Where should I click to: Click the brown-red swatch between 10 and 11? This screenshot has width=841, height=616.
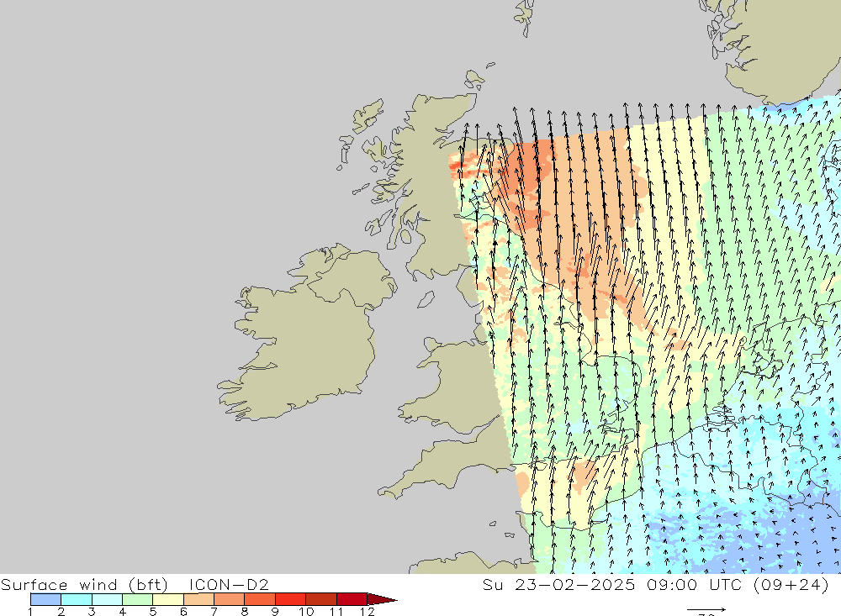(x=320, y=599)
